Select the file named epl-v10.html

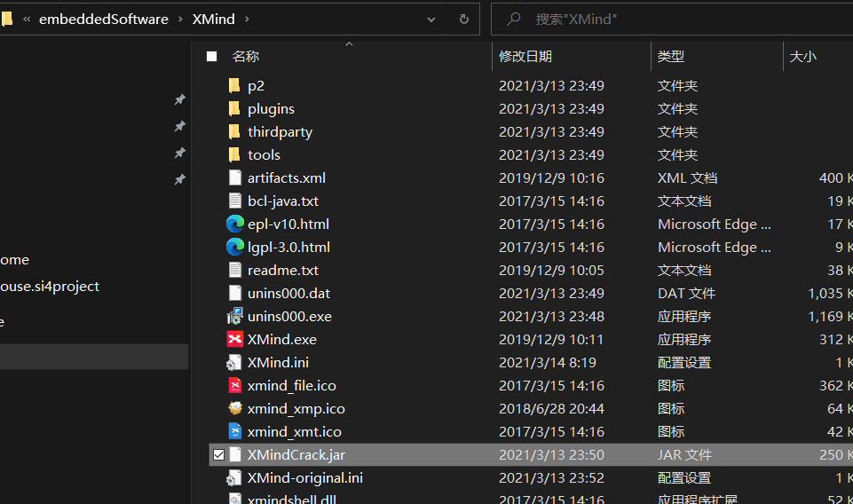[x=288, y=224]
